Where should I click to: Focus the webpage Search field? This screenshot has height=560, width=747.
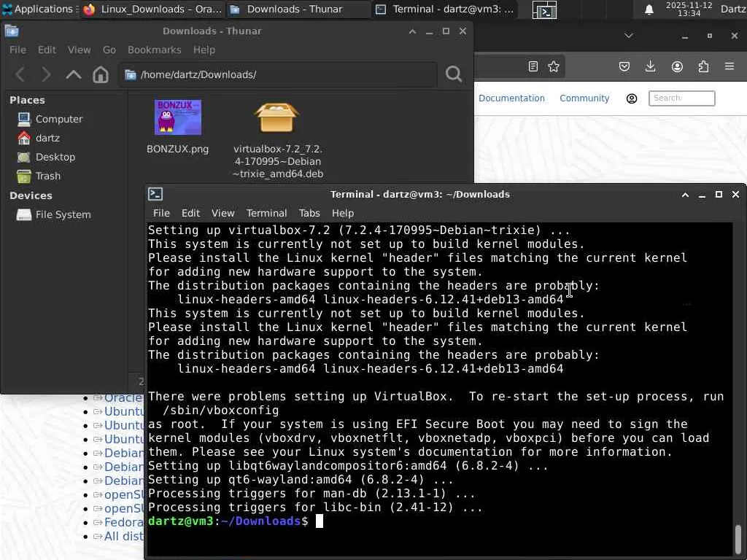682,98
